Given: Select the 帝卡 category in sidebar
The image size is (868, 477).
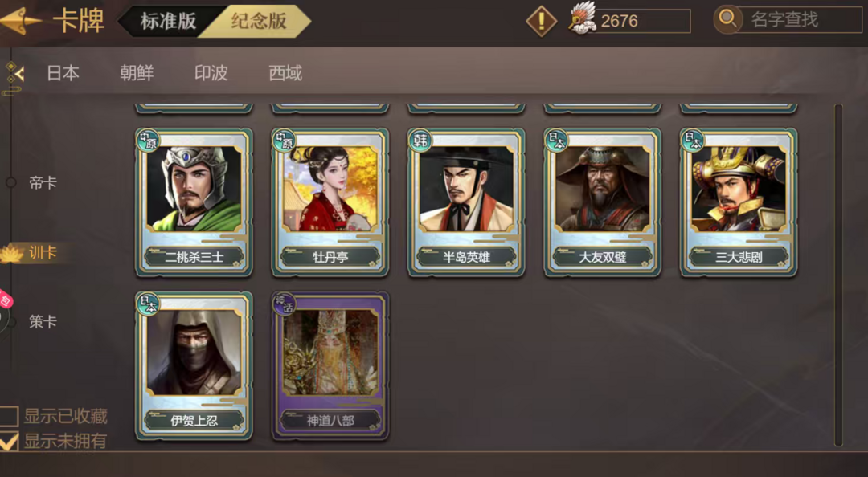Looking at the screenshot, I should pyautogui.click(x=43, y=182).
